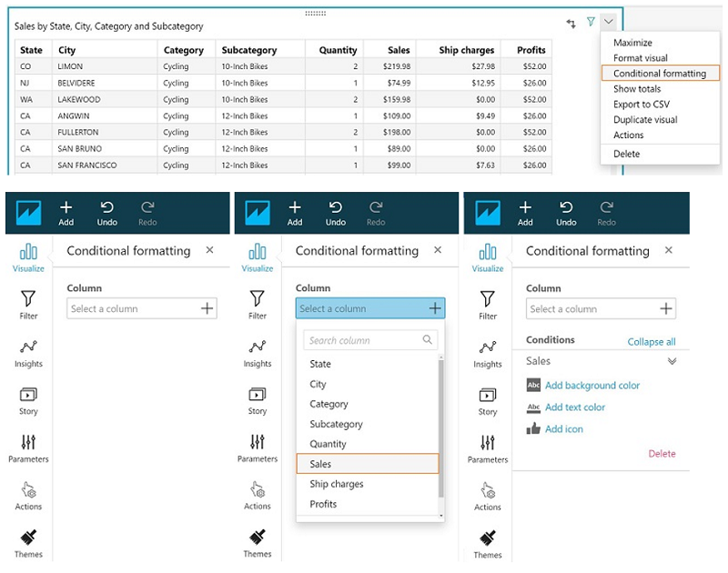Click the Search column input field
This screenshot has height=573, width=728.
[370, 340]
